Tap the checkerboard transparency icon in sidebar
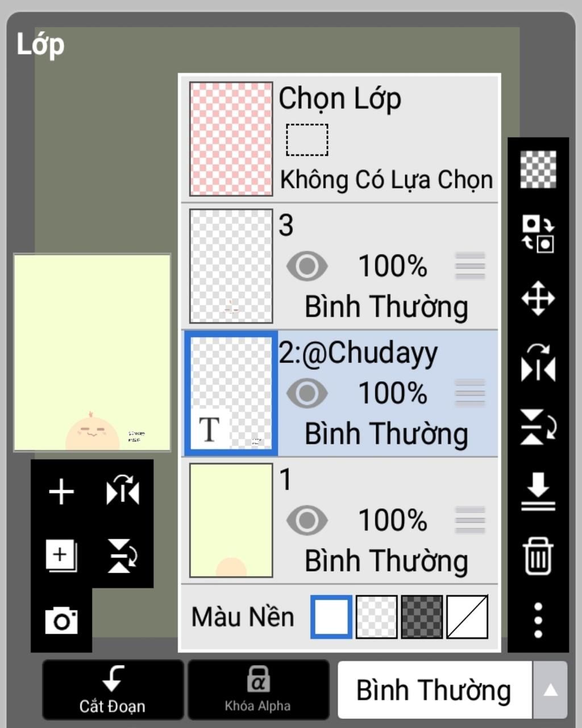The height and width of the screenshot is (728, 582). [x=538, y=169]
